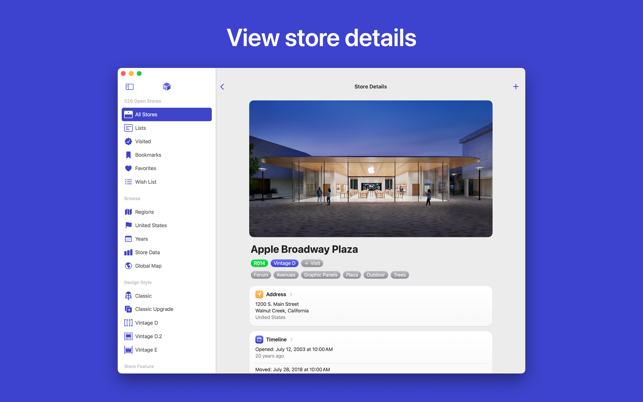This screenshot has width=643, height=402.
Task: Select the Forum feature tag
Action: pos(261,275)
